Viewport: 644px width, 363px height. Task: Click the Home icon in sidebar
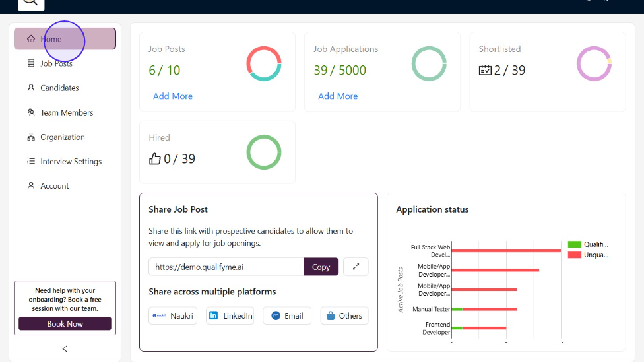tap(31, 39)
